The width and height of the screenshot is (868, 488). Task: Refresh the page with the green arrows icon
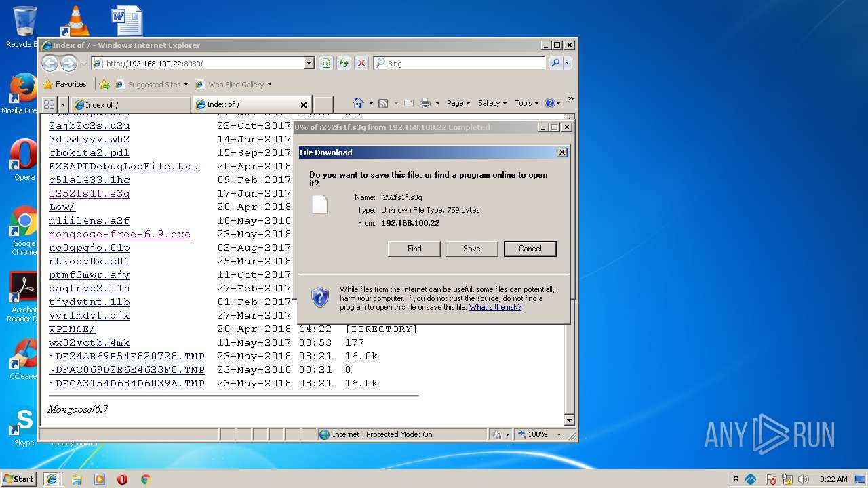point(344,63)
